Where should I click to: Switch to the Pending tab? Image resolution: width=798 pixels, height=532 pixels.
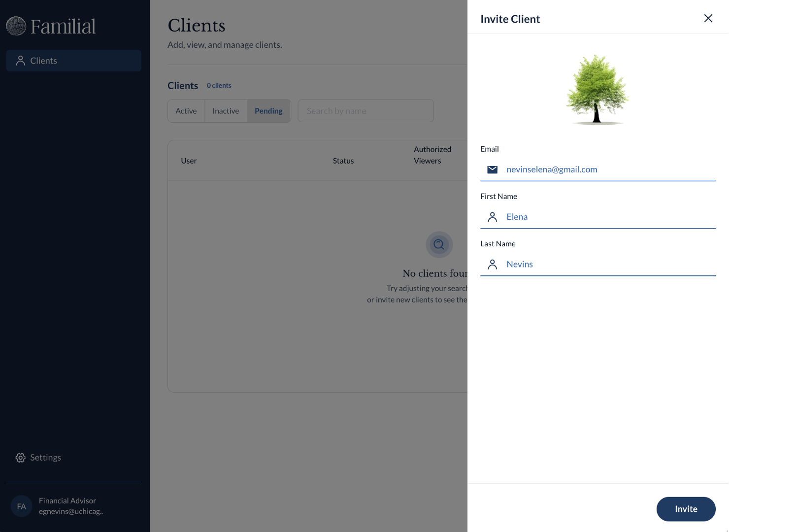[268, 111]
